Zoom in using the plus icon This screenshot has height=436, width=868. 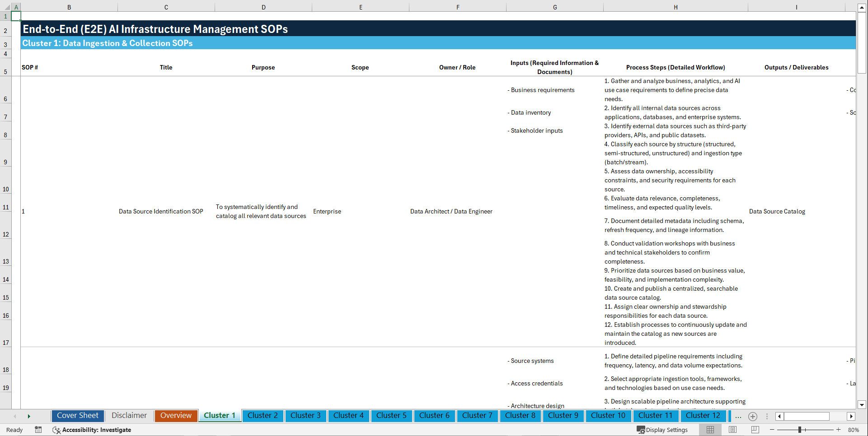(839, 430)
